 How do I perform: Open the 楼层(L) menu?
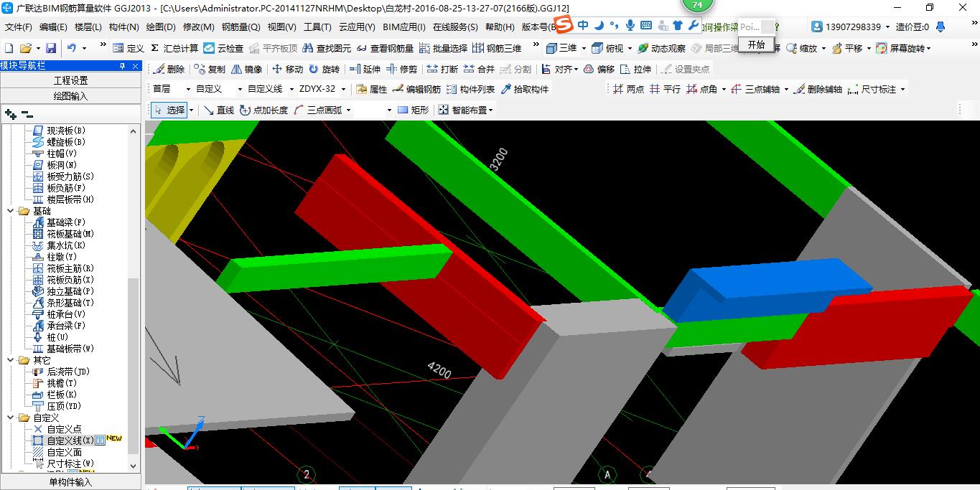88,27
